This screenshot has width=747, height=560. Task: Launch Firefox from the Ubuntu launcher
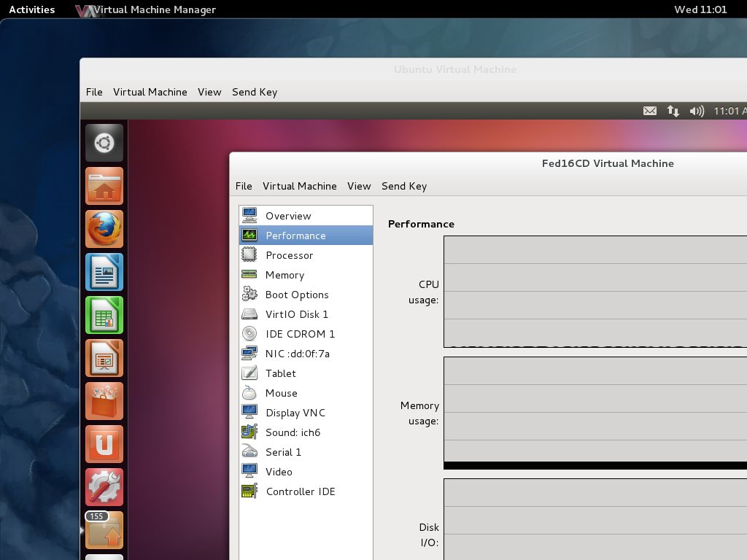[104, 229]
